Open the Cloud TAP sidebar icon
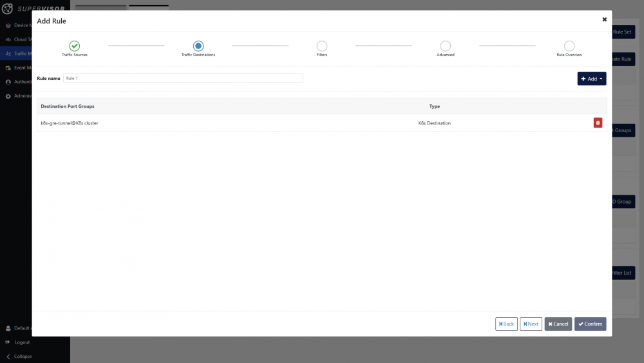The height and width of the screenshot is (363, 644). click(x=8, y=39)
